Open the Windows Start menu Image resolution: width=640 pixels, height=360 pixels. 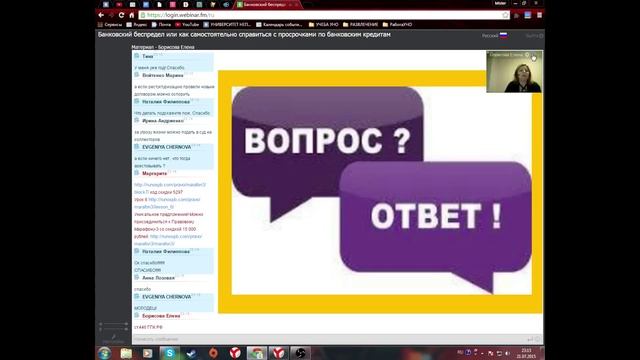point(104,353)
